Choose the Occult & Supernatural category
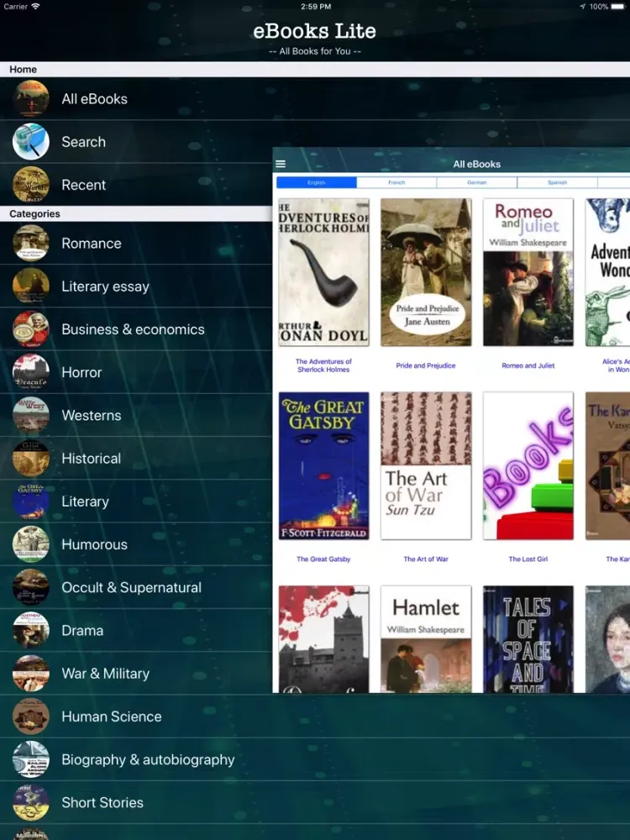 (136, 587)
